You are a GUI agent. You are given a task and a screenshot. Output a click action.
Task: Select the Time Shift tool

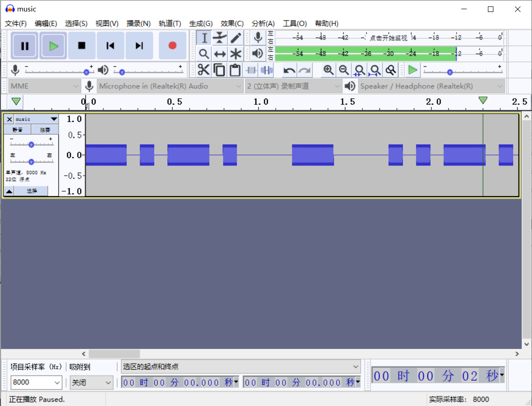click(x=220, y=54)
